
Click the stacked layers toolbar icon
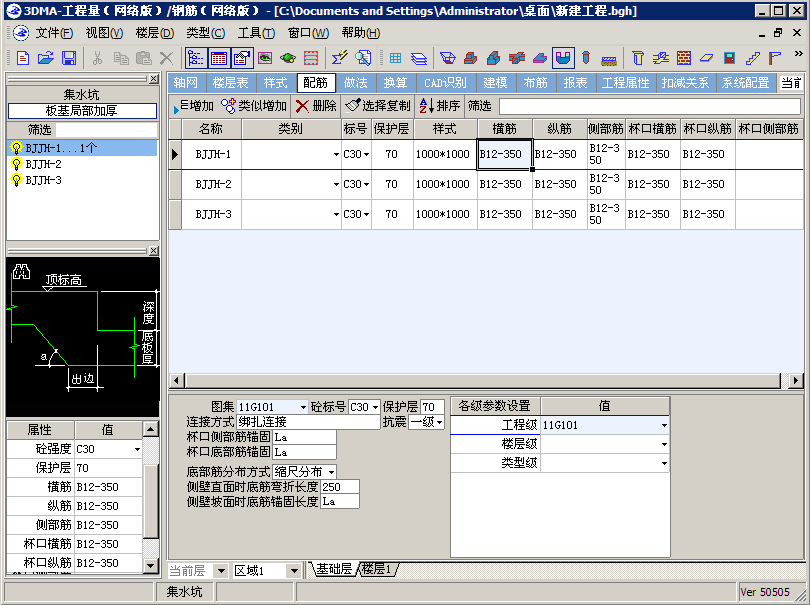point(418,58)
